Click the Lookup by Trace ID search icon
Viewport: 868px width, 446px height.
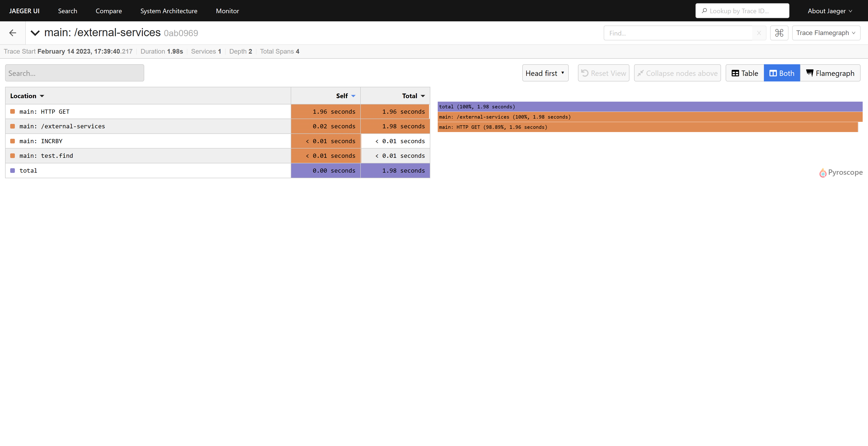(x=704, y=11)
